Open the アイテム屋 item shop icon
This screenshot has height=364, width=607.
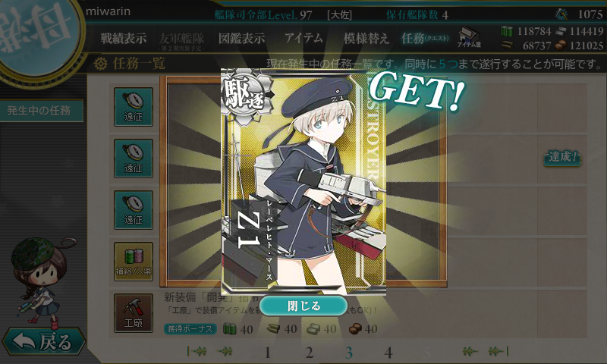click(469, 37)
